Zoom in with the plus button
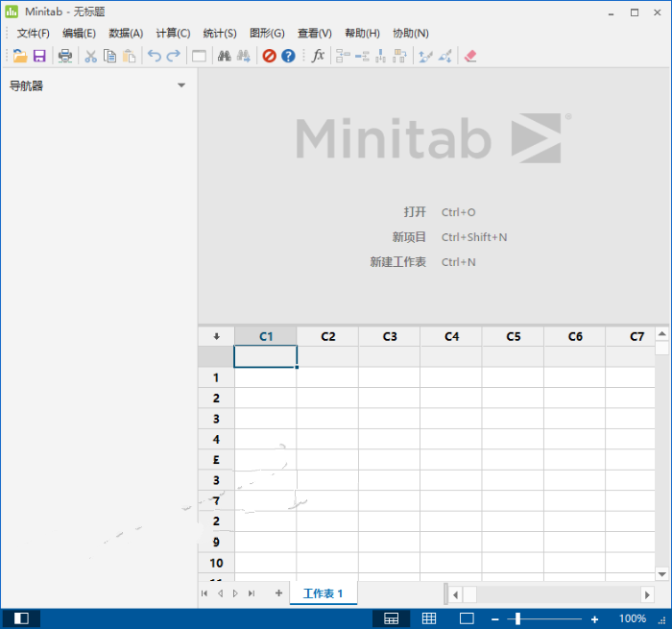 pos(594,619)
